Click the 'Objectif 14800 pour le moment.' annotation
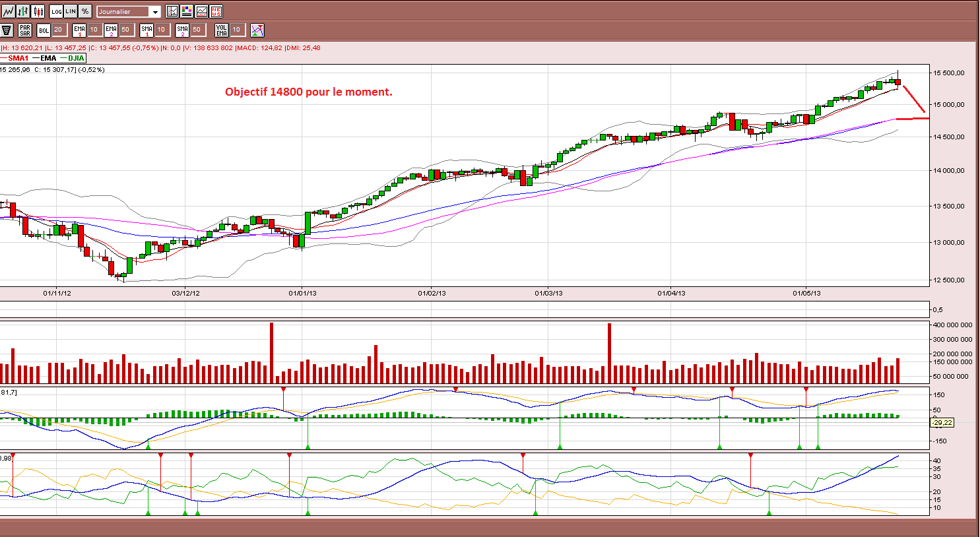This screenshot has height=537, width=980. click(x=309, y=92)
